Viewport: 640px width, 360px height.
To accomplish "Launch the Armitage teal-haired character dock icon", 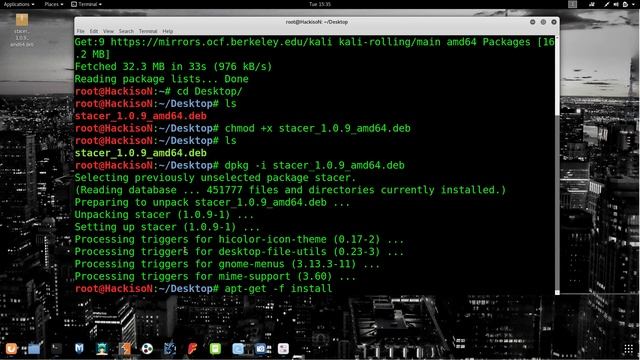I will (x=102, y=349).
